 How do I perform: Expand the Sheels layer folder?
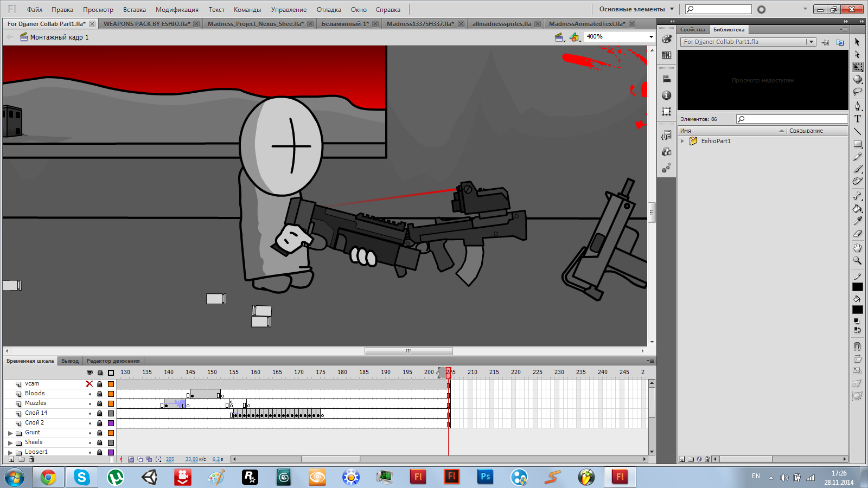(x=10, y=443)
